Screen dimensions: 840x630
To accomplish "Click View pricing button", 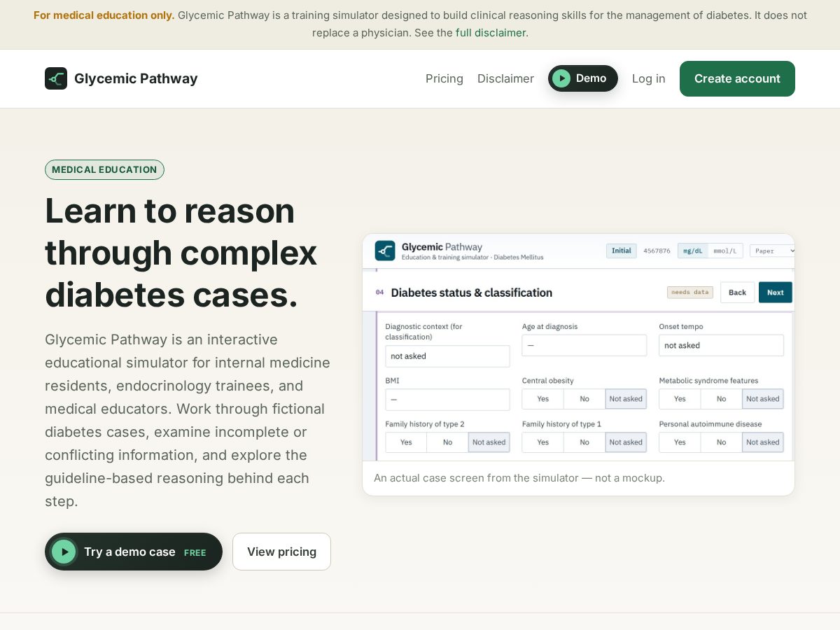I will 281,552.
